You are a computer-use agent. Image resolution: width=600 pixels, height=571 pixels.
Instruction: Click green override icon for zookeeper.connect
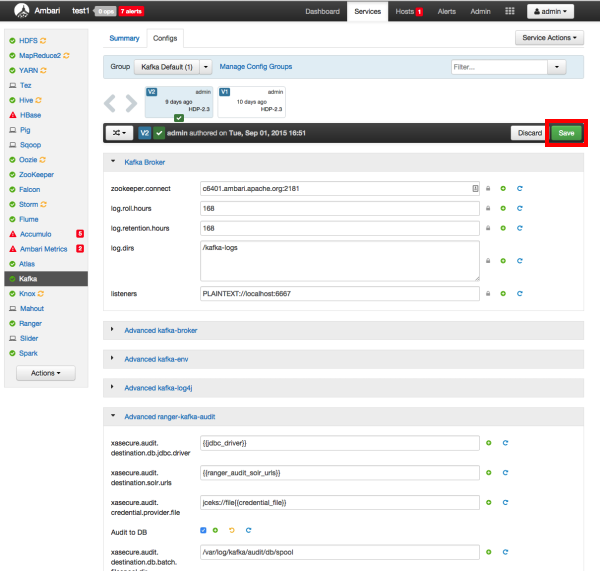coord(503,189)
